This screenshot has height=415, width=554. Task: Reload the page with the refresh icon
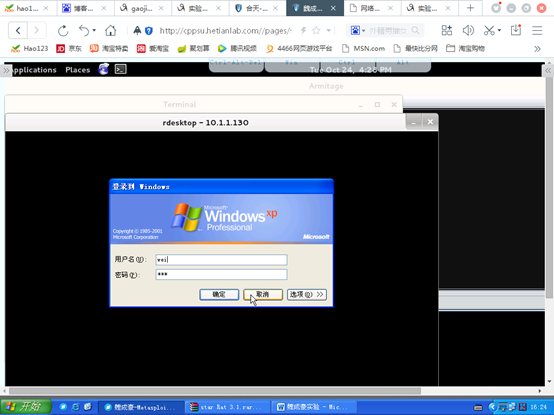click(63, 31)
